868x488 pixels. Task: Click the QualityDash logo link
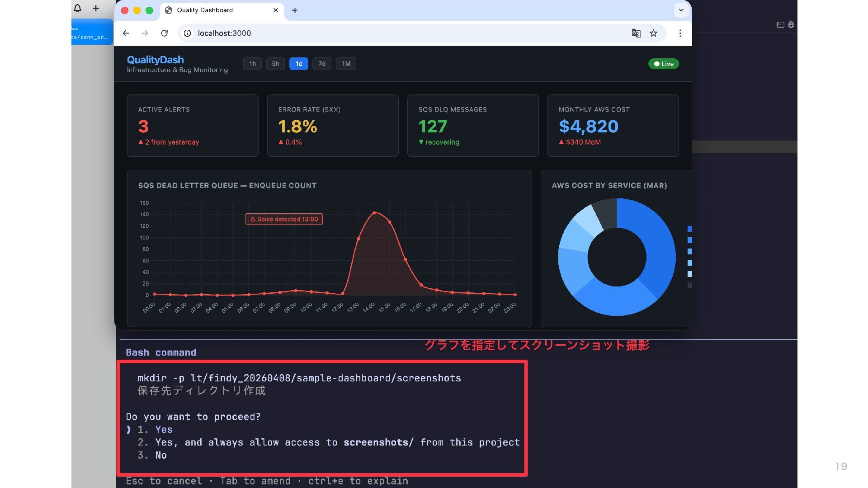(x=155, y=60)
